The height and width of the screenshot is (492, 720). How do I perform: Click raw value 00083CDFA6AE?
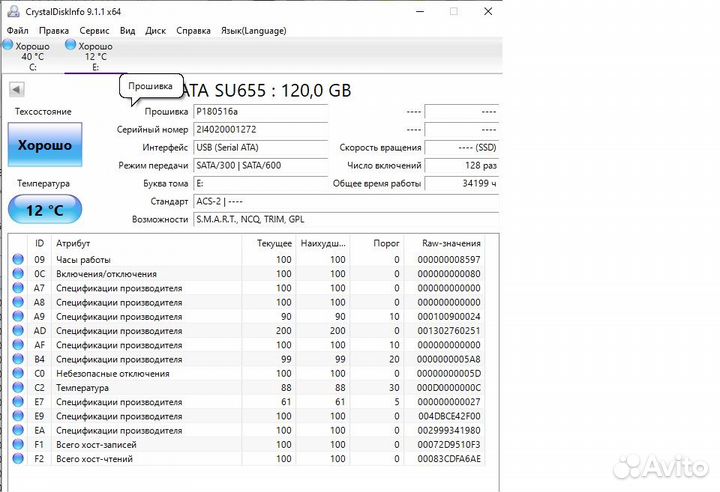pyautogui.click(x=449, y=459)
